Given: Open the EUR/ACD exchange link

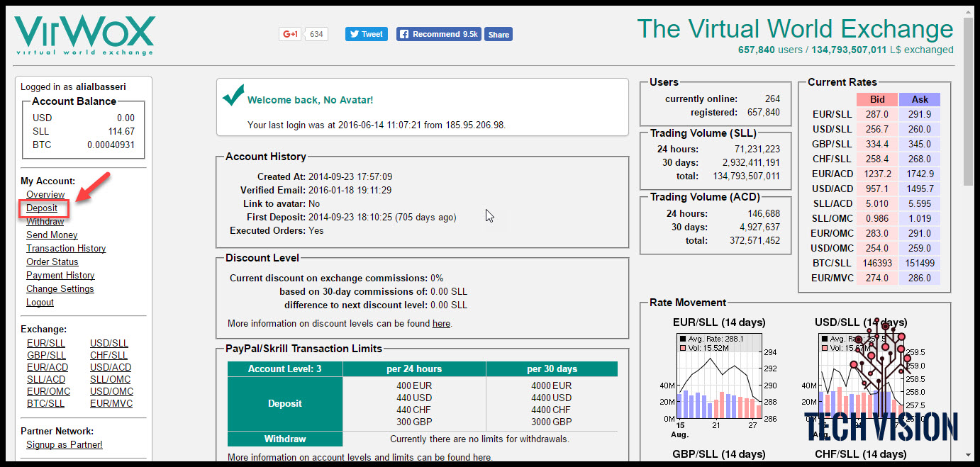Looking at the screenshot, I should [48, 367].
